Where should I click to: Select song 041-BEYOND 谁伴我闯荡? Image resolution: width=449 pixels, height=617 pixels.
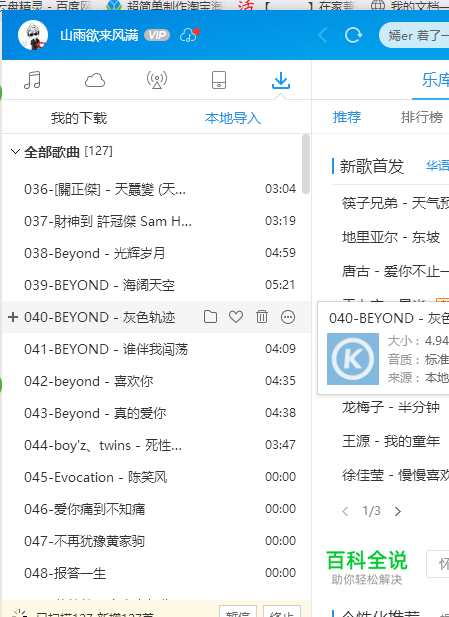coord(157,349)
